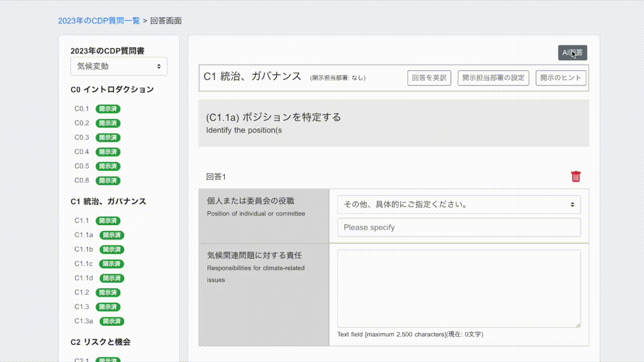Click the 回答を英訳 button

click(x=429, y=78)
